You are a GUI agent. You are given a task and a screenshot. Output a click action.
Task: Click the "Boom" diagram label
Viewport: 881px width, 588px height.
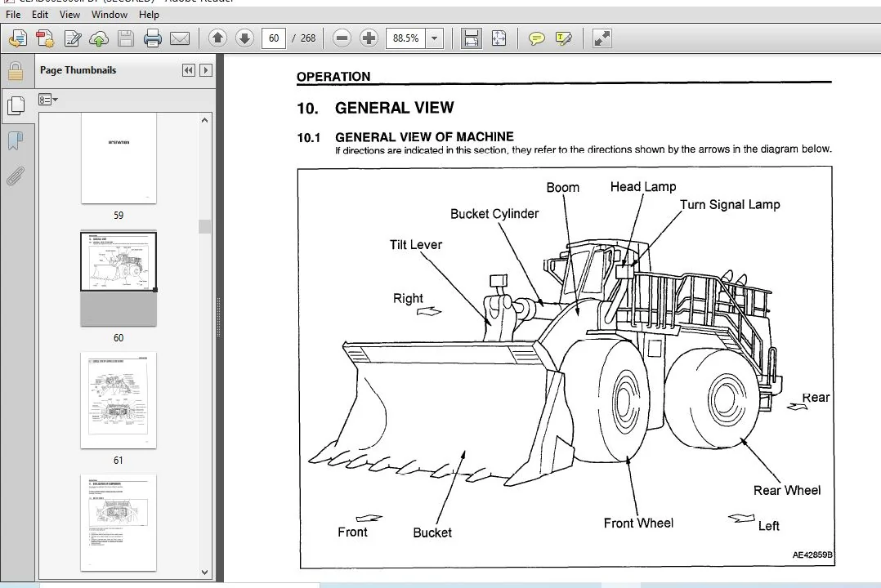[562, 188]
